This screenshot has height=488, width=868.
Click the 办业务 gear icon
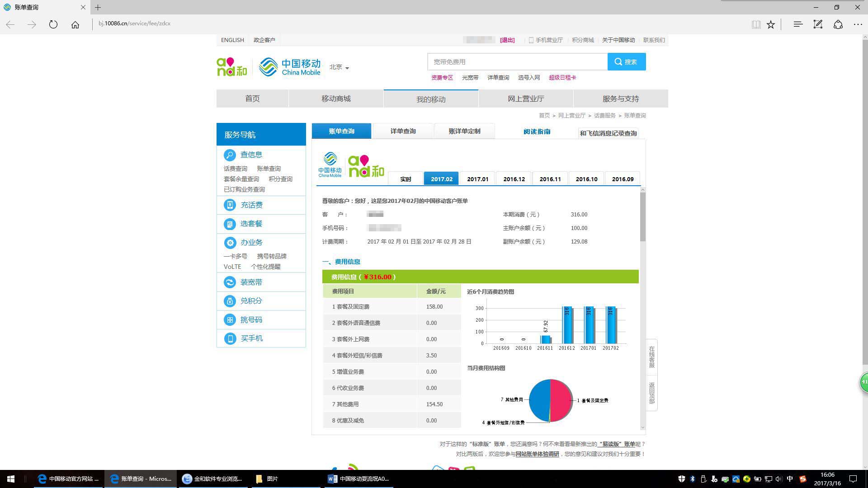[230, 243]
